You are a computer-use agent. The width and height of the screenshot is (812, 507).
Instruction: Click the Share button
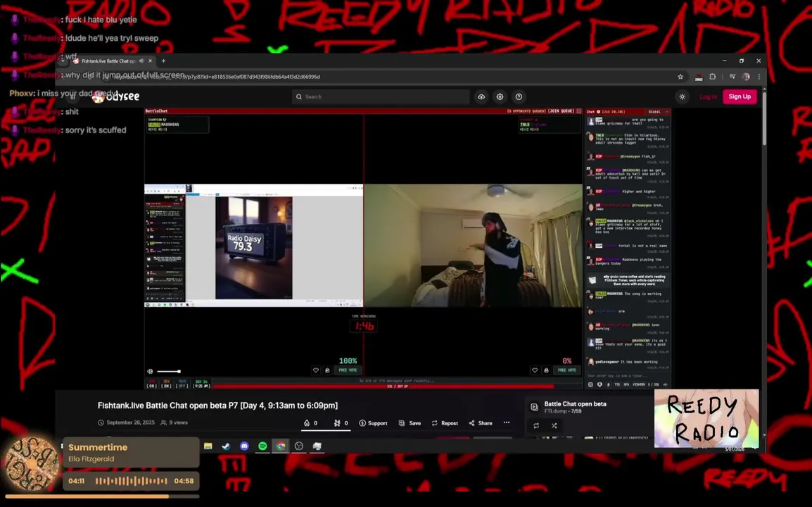pos(481,423)
